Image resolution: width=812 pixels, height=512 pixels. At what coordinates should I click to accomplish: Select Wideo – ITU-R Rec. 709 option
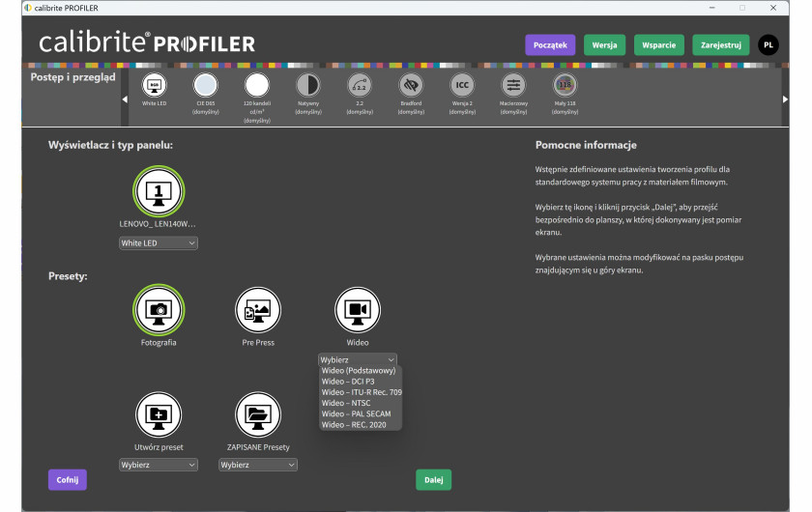point(361,392)
